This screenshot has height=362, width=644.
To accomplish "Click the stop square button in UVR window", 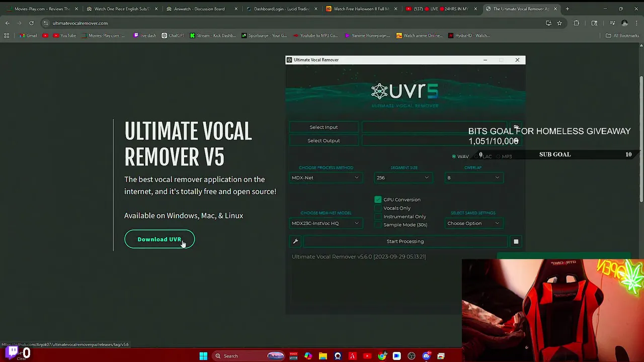I will point(516,242).
